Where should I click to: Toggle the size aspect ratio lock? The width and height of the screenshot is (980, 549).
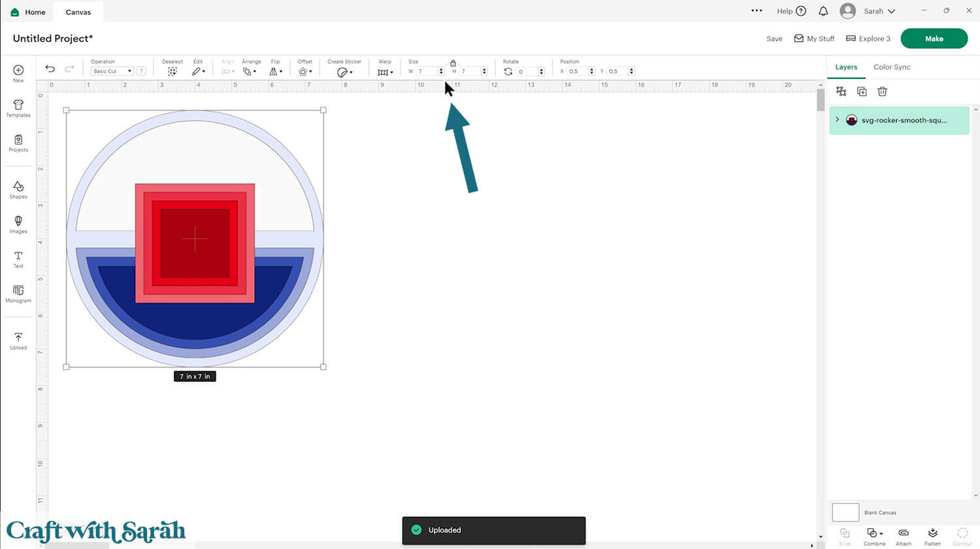453,63
